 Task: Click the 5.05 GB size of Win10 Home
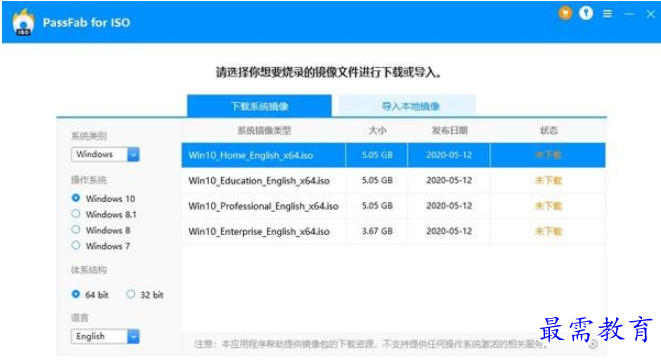pyautogui.click(x=377, y=155)
